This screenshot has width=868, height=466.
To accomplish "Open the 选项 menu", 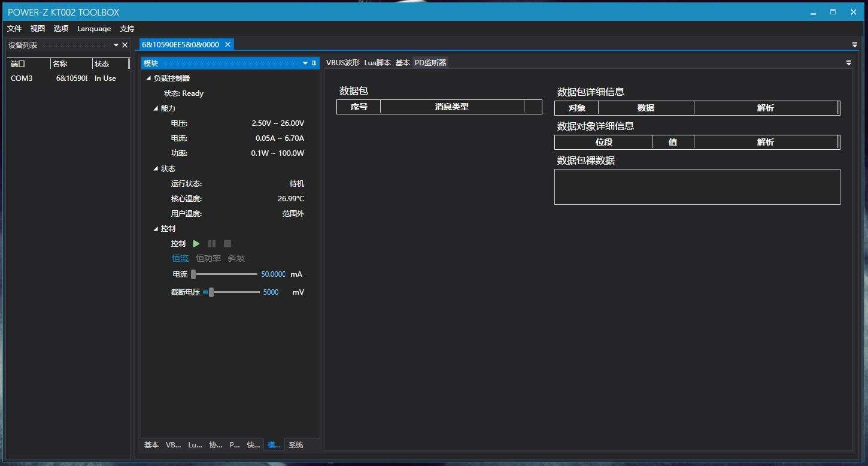I will [x=61, y=29].
